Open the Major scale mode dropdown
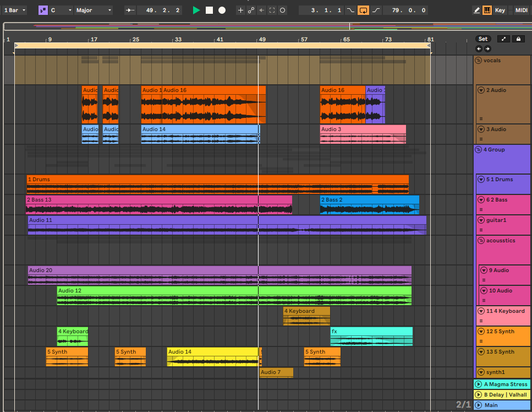The width and height of the screenshot is (532, 412). tap(93, 10)
